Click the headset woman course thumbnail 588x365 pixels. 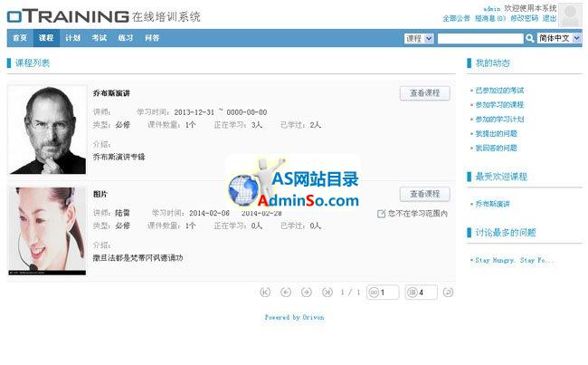pos(47,231)
